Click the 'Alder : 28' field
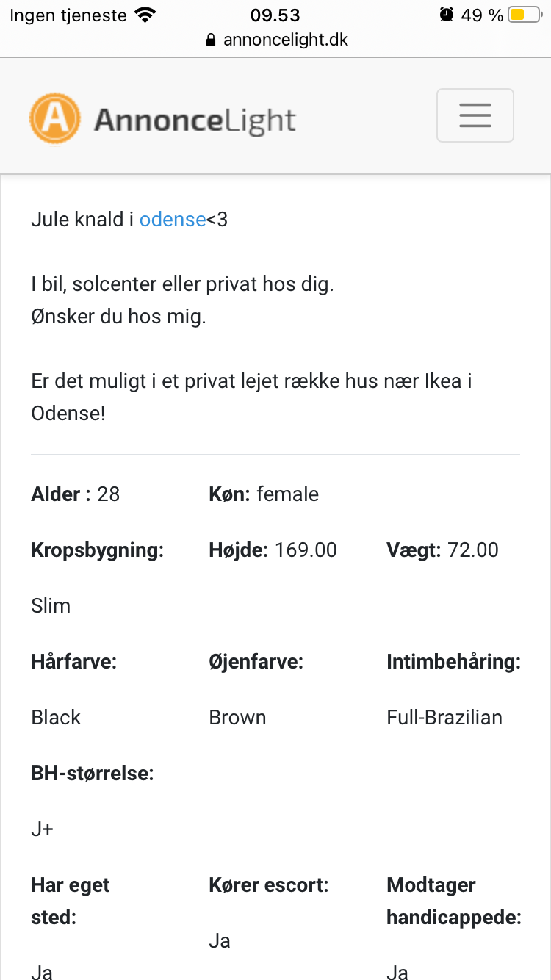 [x=76, y=494]
